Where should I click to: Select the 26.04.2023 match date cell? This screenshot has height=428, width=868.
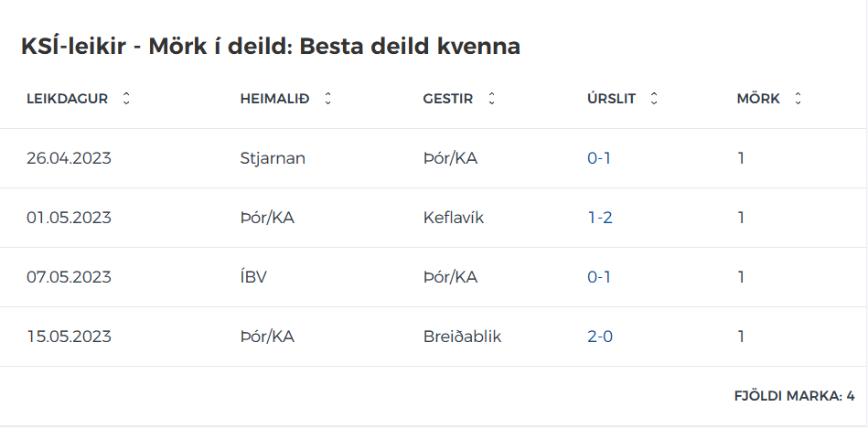point(69,158)
